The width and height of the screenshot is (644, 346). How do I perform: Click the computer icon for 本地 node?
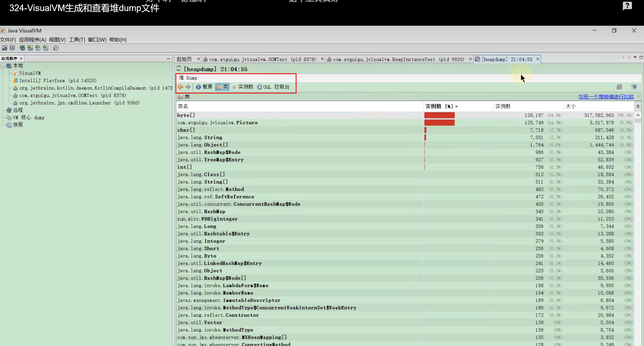[x=9, y=65]
